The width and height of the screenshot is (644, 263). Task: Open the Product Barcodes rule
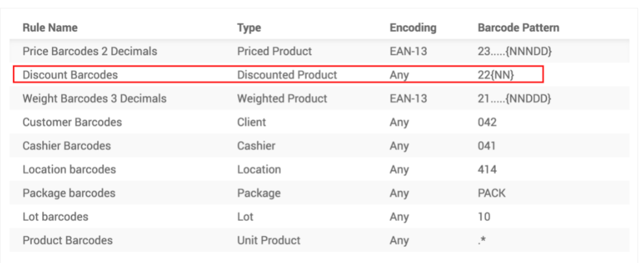319,240
